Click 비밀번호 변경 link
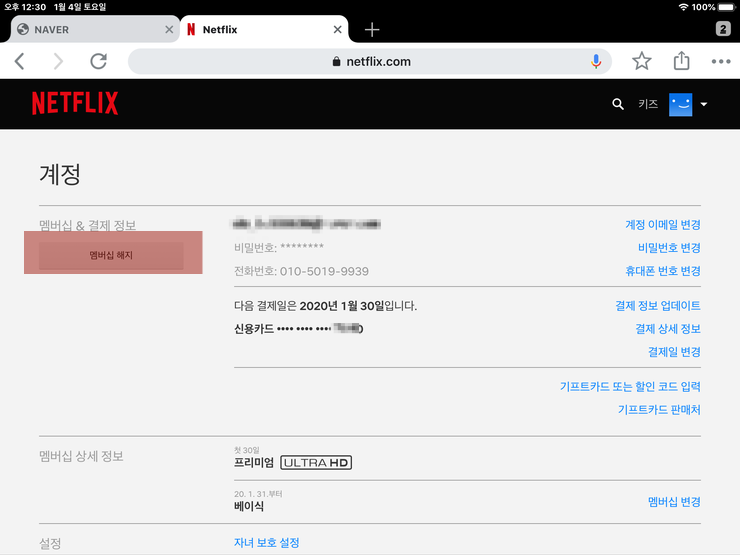 [x=669, y=248]
